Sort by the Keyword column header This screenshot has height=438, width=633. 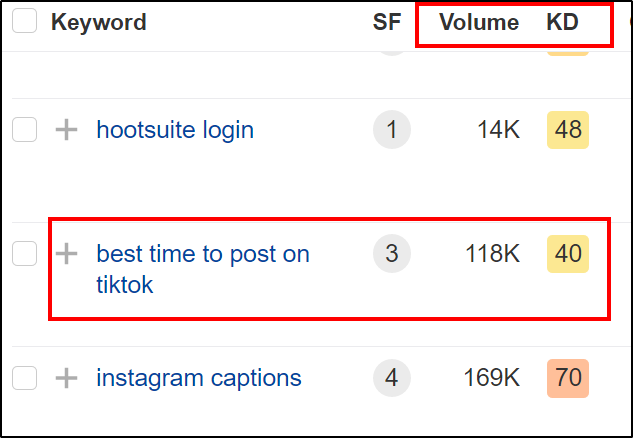coord(98,22)
